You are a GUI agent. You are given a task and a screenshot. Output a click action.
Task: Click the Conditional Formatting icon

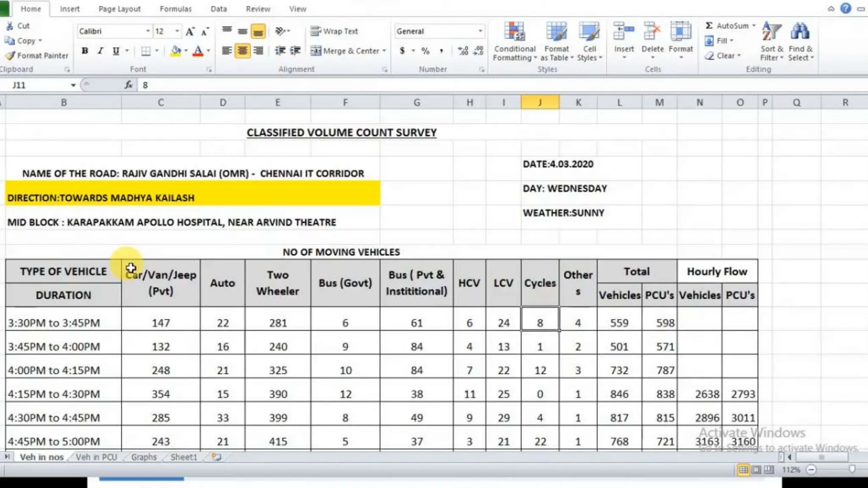click(514, 33)
